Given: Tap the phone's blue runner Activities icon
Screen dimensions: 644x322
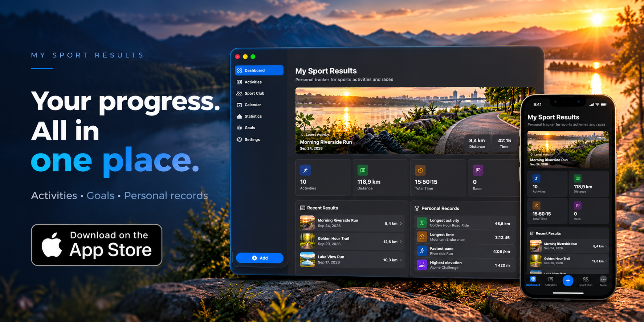Looking at the screenshot, I should (x=537, y=178).
